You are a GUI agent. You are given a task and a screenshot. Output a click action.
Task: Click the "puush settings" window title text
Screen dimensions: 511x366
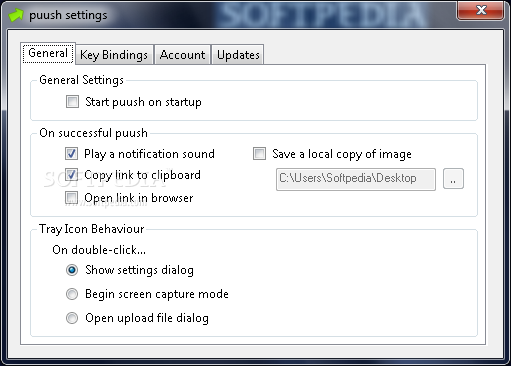68,15
